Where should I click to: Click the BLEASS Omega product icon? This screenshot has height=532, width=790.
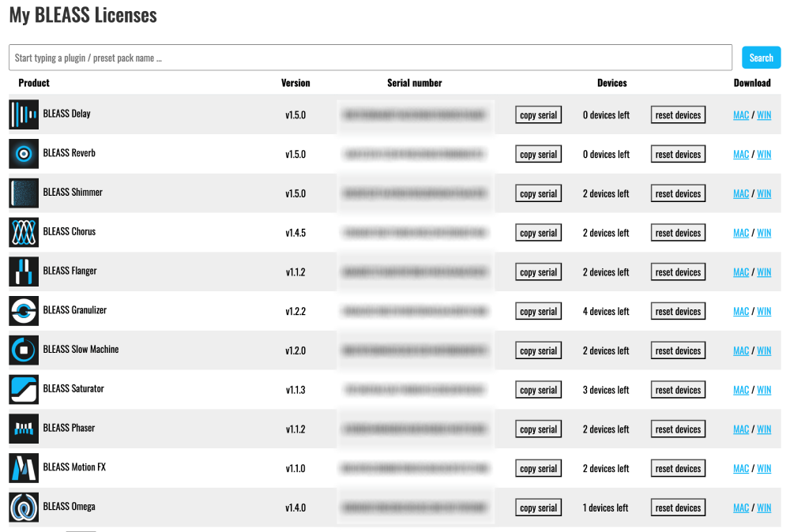(x=24, y=508)
